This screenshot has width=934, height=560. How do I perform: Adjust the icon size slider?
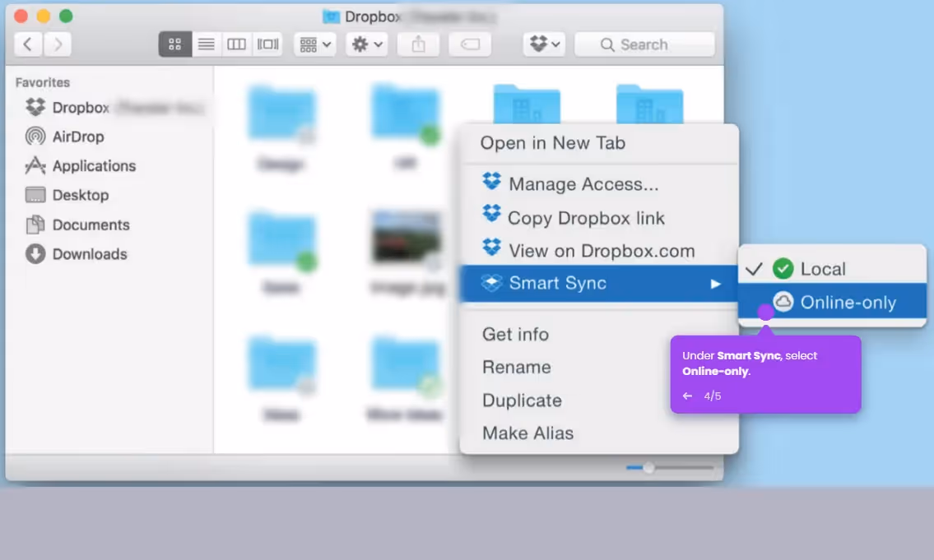pyautogui.click(x=670, y=468)
